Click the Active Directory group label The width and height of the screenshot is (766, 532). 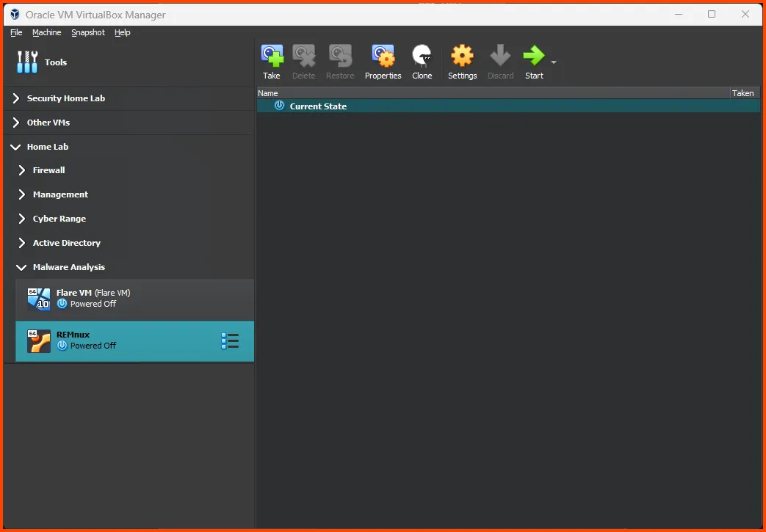pos(66,243)
